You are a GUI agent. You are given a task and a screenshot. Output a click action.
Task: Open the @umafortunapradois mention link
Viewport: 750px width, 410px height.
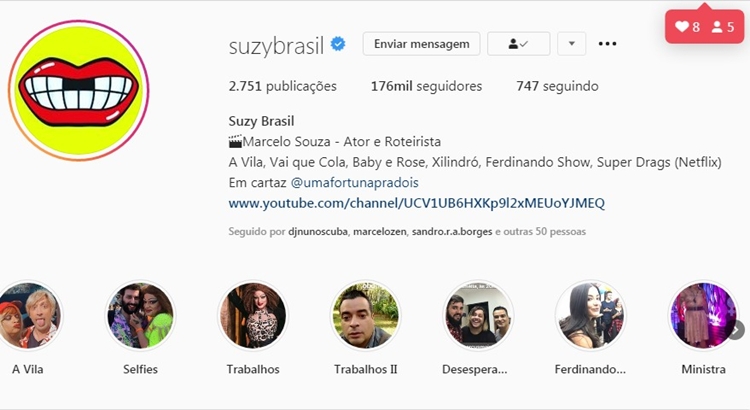point(354,183)
